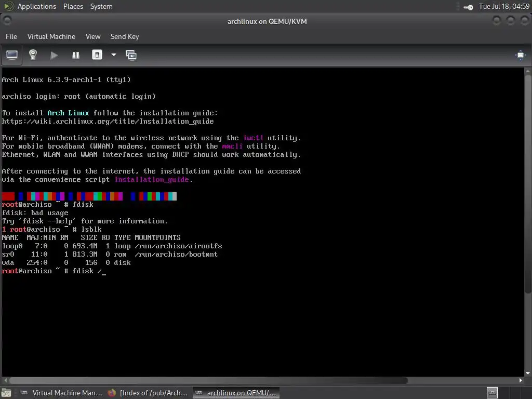The image size is (532, 399).
Task: Click the 'sr0' row in lsblk output
Action: point(110,255)
